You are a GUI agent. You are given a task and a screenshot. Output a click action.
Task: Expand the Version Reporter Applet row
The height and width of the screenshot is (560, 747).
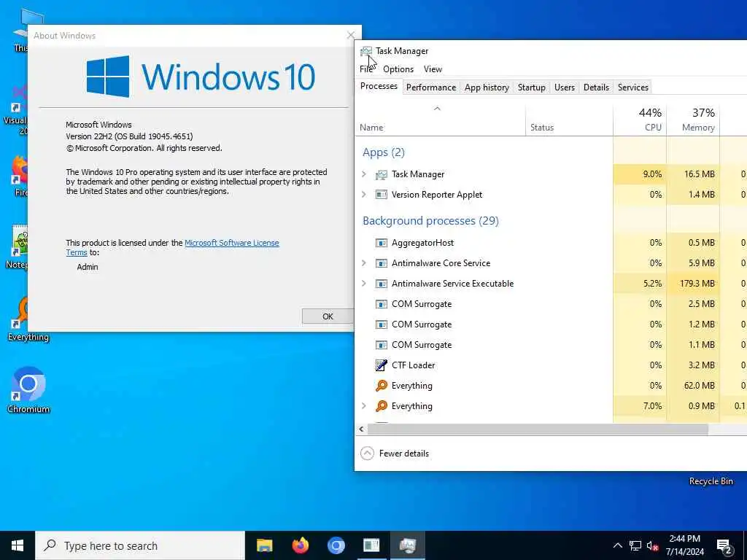pos(364,194)
